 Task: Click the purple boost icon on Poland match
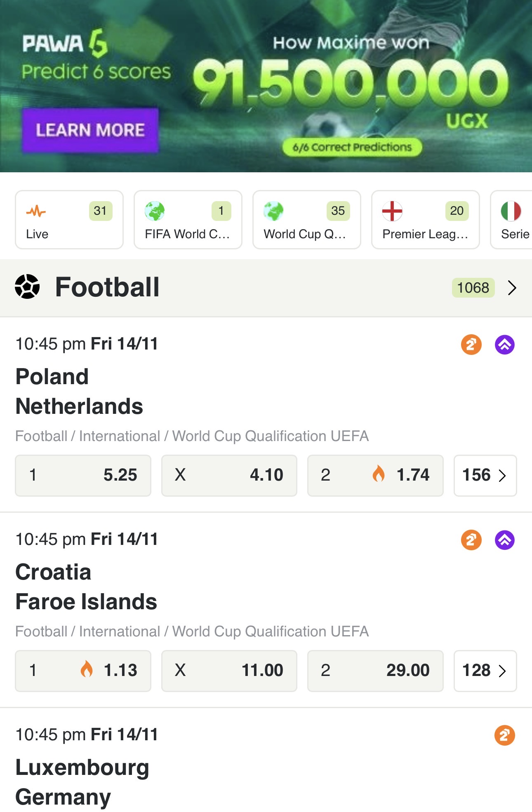pos(504,345)
